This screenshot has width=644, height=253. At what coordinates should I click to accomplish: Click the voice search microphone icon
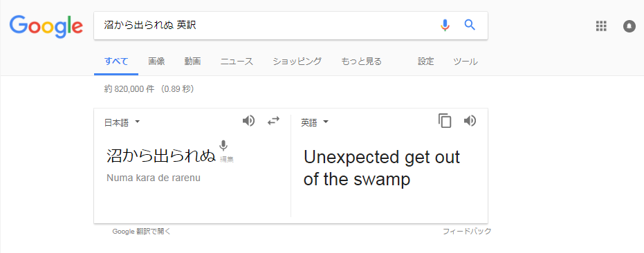[445, 26]
